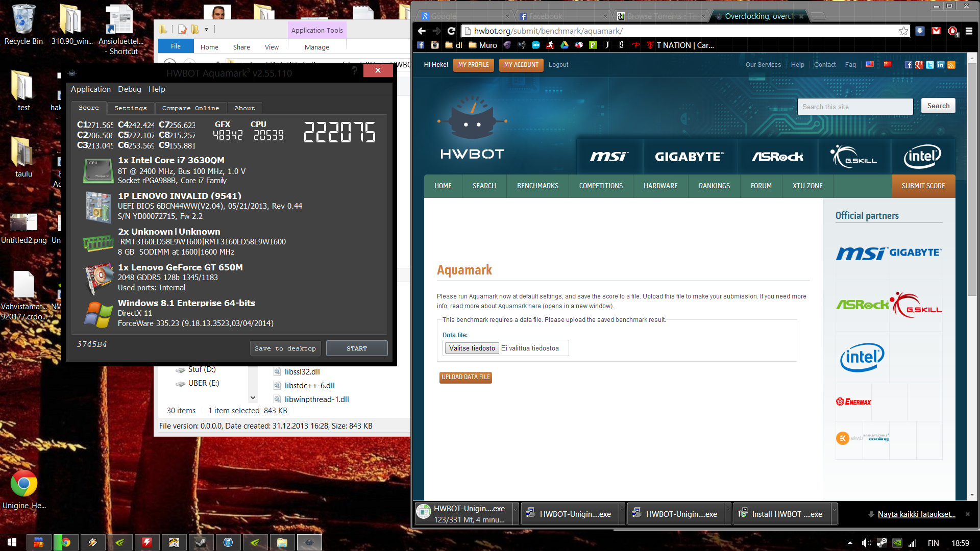Image resolution: width=980 pixels, height=551 pixels.
Task: Click the RAM module icon in Aquamark
Action: [x=99, y=243]
